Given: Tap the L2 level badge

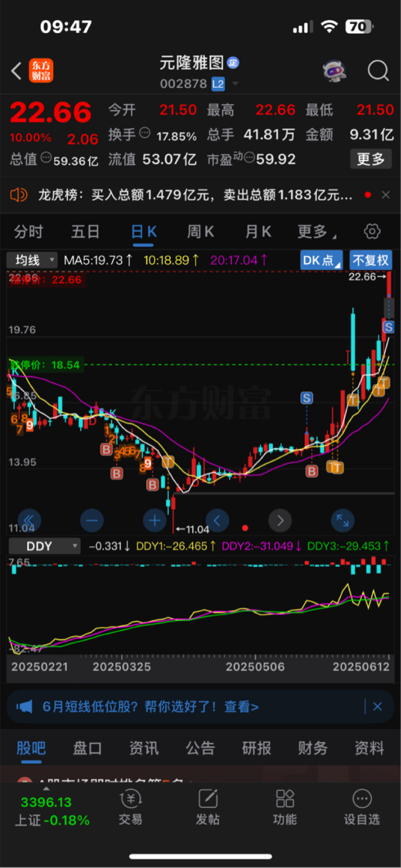Looking at the screenshot, I should 218,83.
